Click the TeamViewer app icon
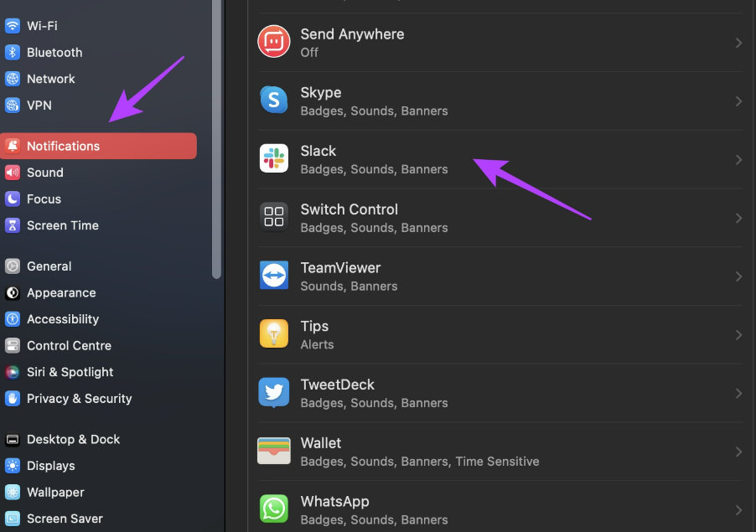Screen dimensions: 756x532 pos(274,275)
